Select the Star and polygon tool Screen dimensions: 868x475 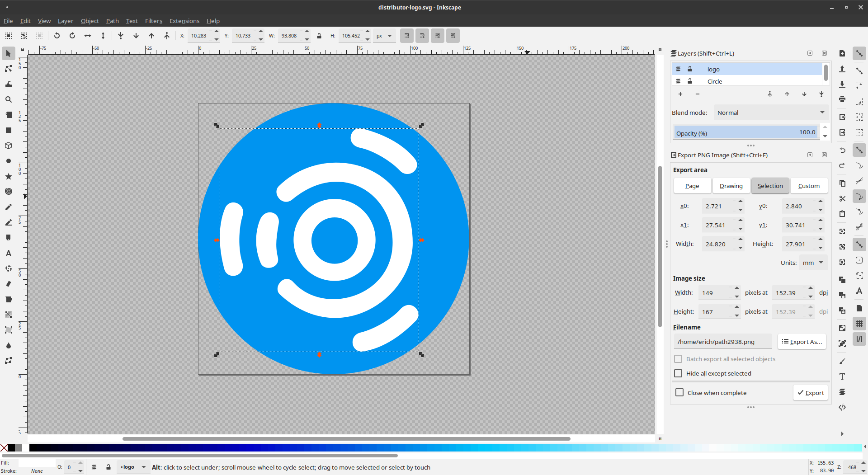pyautogui.click(x=8, y=176)
